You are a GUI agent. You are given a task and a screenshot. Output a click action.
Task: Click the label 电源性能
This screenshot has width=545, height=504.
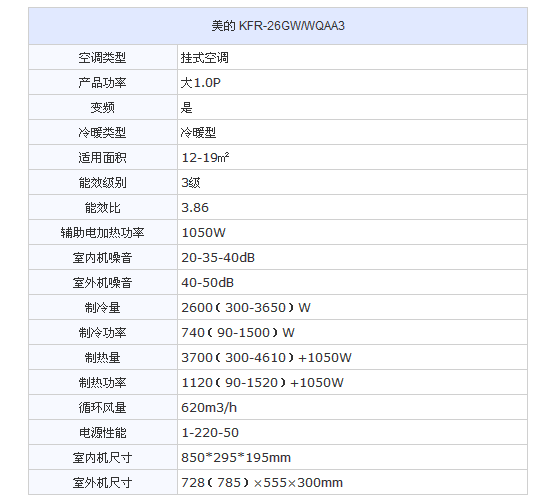tap(102, 433)
